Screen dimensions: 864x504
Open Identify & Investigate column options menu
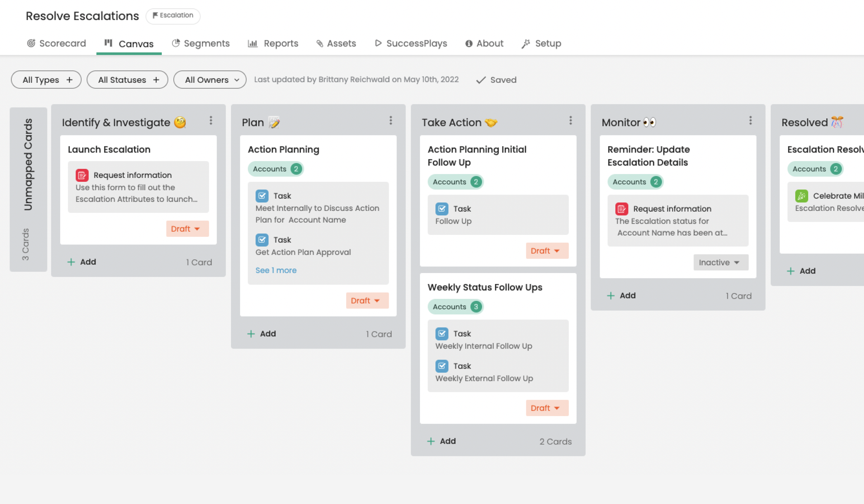(211, 120)
